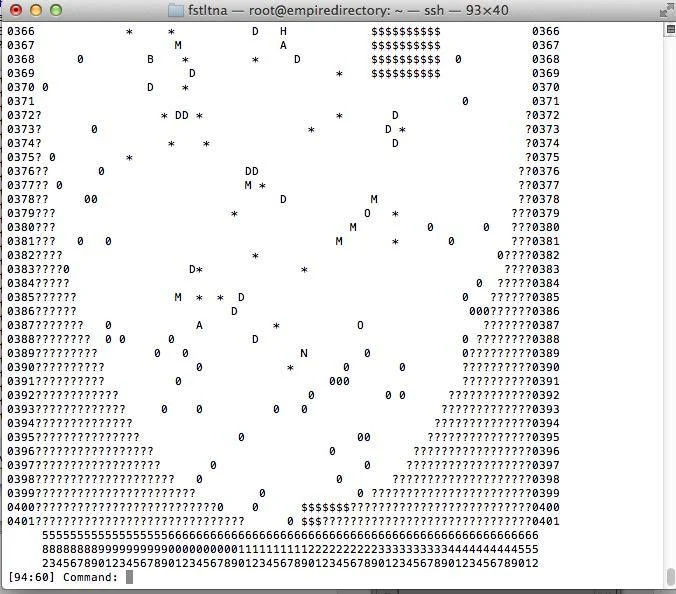Click the column header row starting '8888'
This screenshot has width=676, height=594.
coord(290,549)
